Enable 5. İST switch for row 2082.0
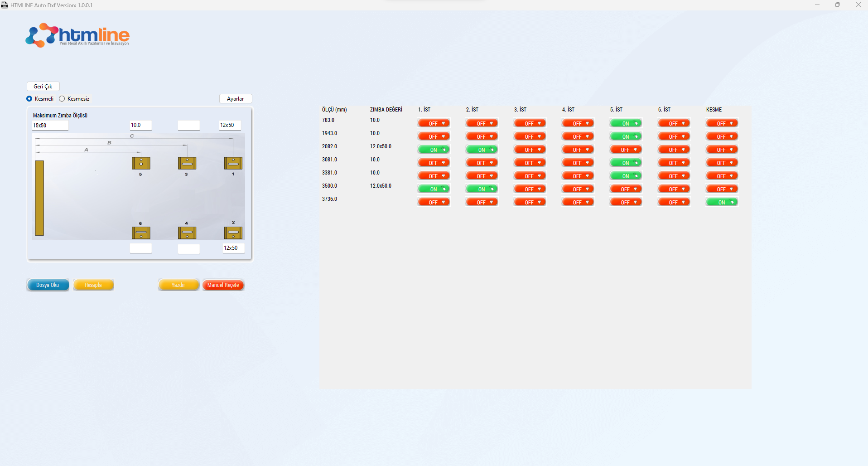This screenshot has width=868, height=466. point(626,150)
